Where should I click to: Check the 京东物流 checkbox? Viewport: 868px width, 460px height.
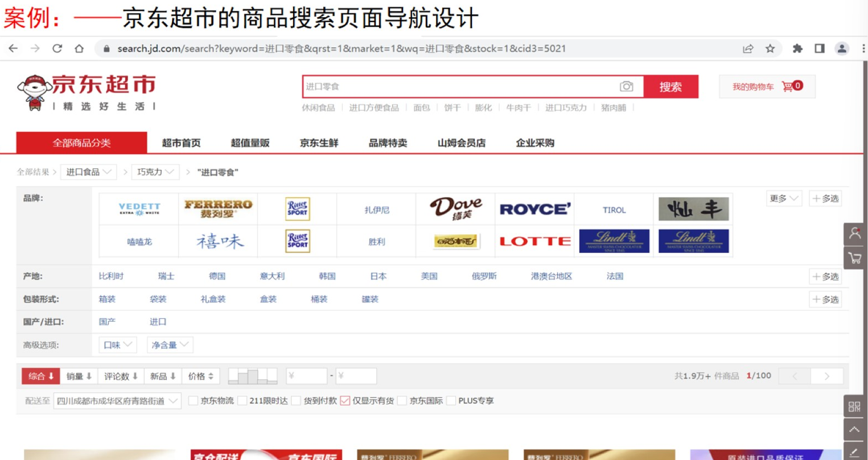[193, 401]
